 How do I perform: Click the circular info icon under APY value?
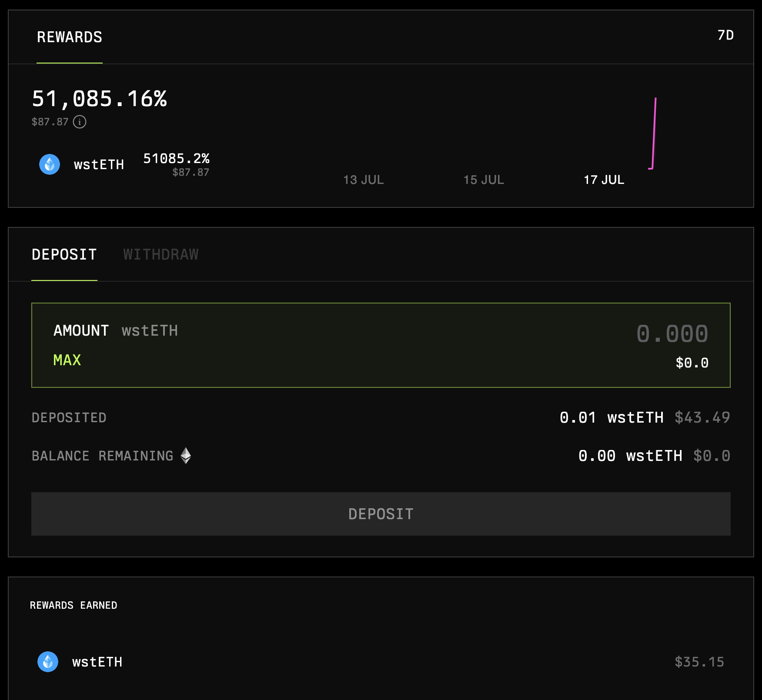pyautogui.click(x=79, y=122)
